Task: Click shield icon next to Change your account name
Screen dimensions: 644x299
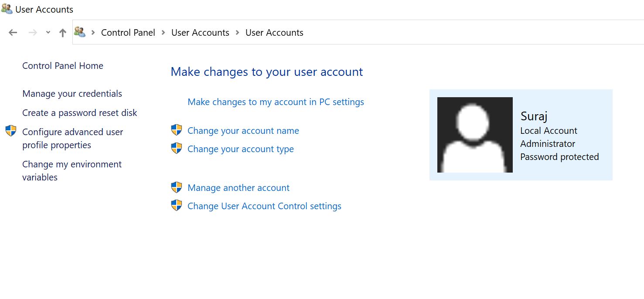Action: pyautogui.click(x=176, y=130)
